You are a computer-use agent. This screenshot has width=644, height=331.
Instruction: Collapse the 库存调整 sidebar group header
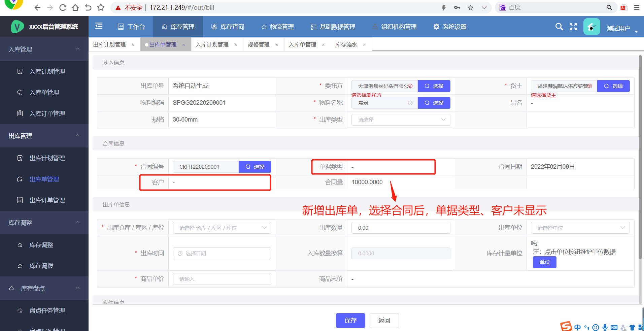[44, 223]
